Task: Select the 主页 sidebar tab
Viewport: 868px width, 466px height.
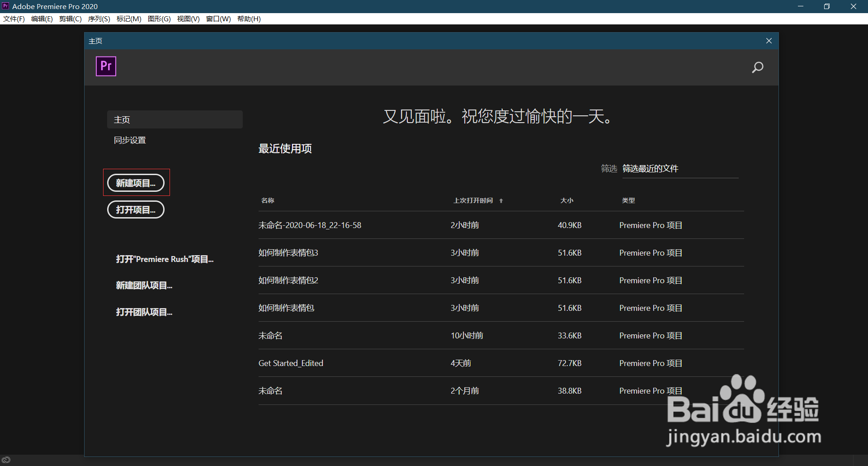Action: tap(175, 119)
